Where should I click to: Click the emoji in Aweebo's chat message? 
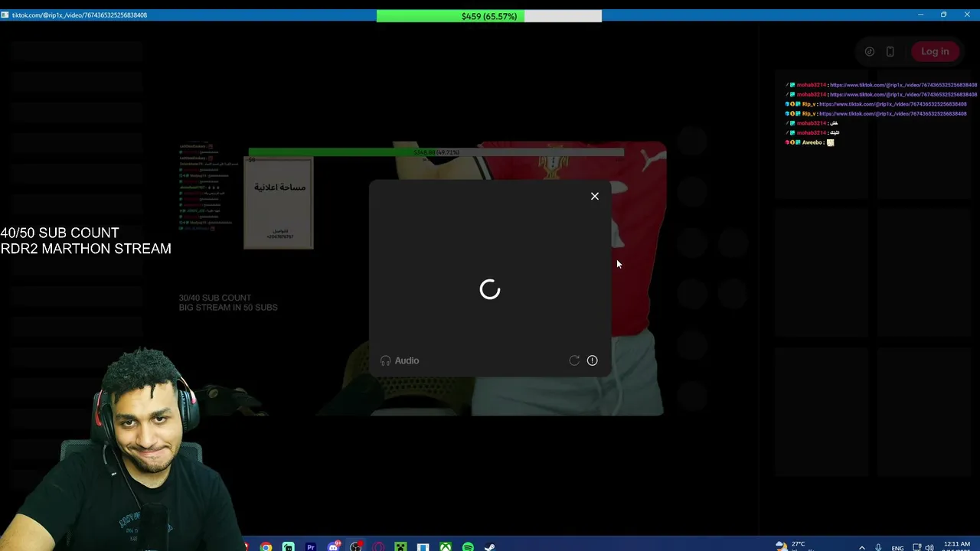tap(831, 142)
